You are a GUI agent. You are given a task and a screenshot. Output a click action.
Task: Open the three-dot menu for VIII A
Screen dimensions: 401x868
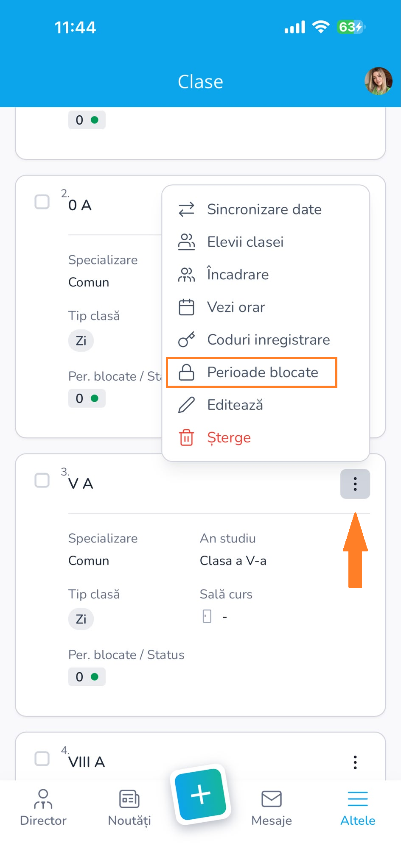coord(355,762)
